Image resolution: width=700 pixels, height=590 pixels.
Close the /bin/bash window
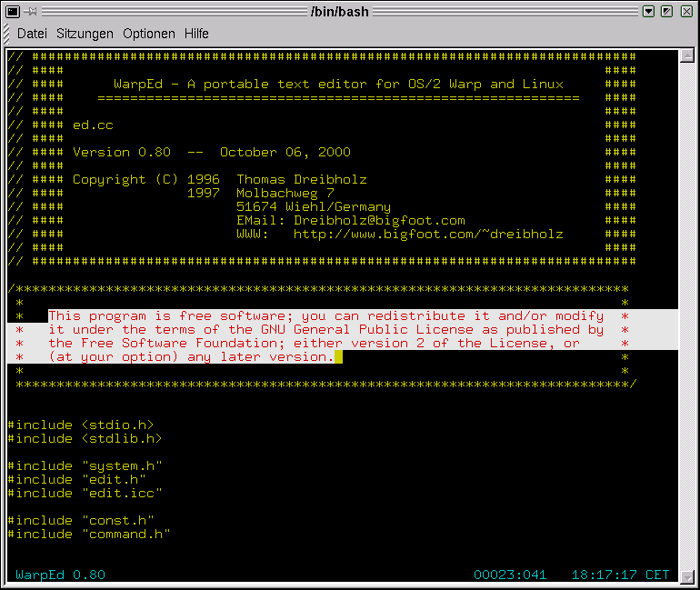click(686, 11)
